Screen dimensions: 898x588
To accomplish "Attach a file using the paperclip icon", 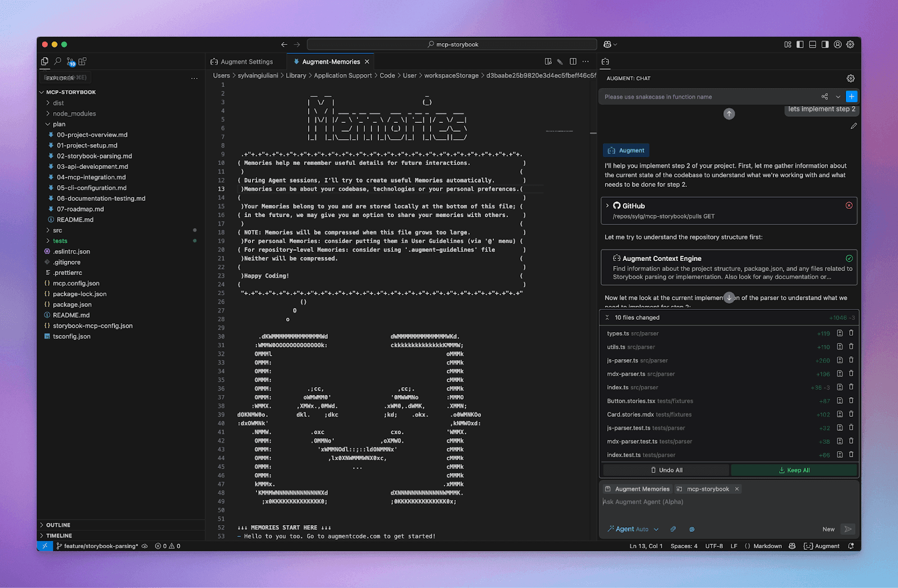I will point(673,529).
